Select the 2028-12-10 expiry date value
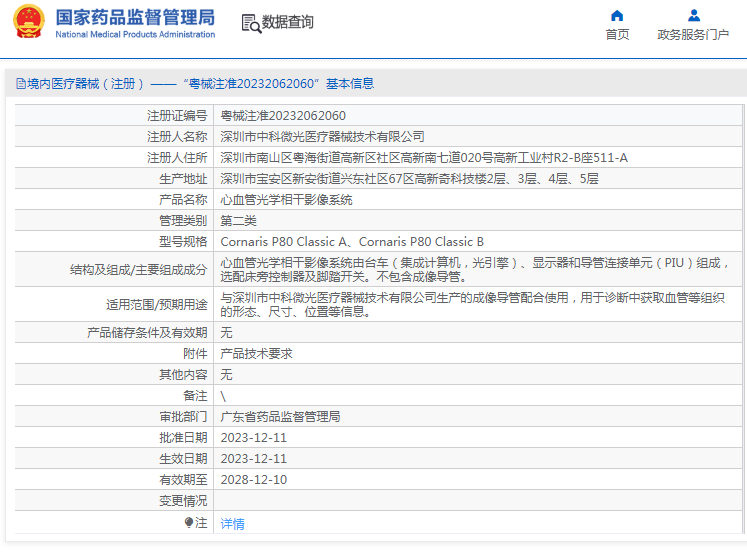Screen dimensions: 747x553 [253, 480]
